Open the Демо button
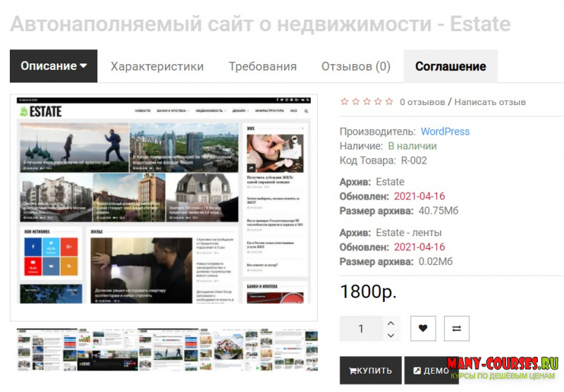Viewport: 564px width, 392px height. (430, 371)
